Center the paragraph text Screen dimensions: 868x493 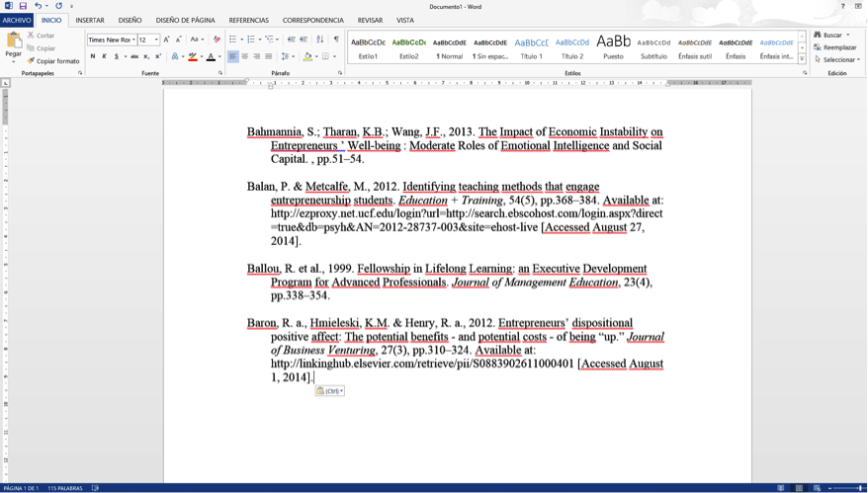(244, 56)
